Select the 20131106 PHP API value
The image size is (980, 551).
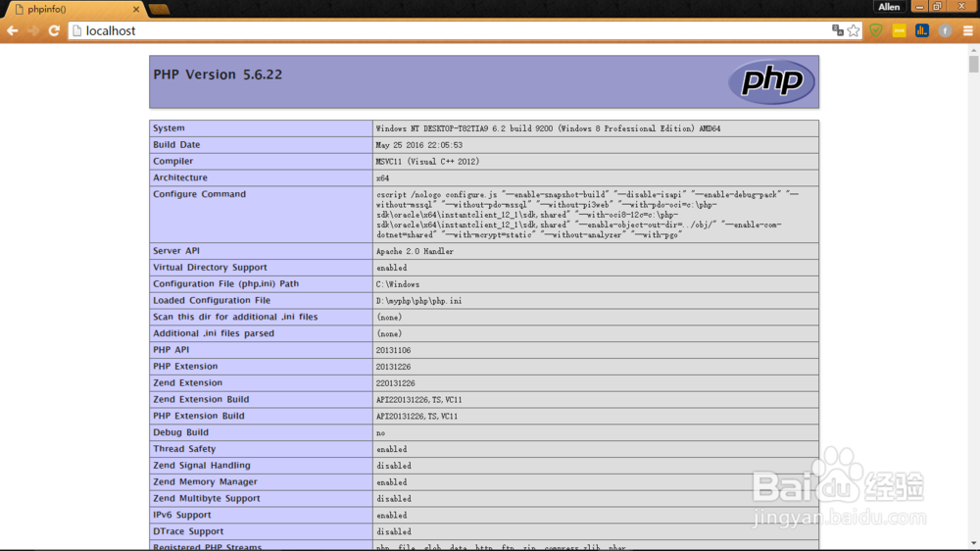tap(393, 350)
